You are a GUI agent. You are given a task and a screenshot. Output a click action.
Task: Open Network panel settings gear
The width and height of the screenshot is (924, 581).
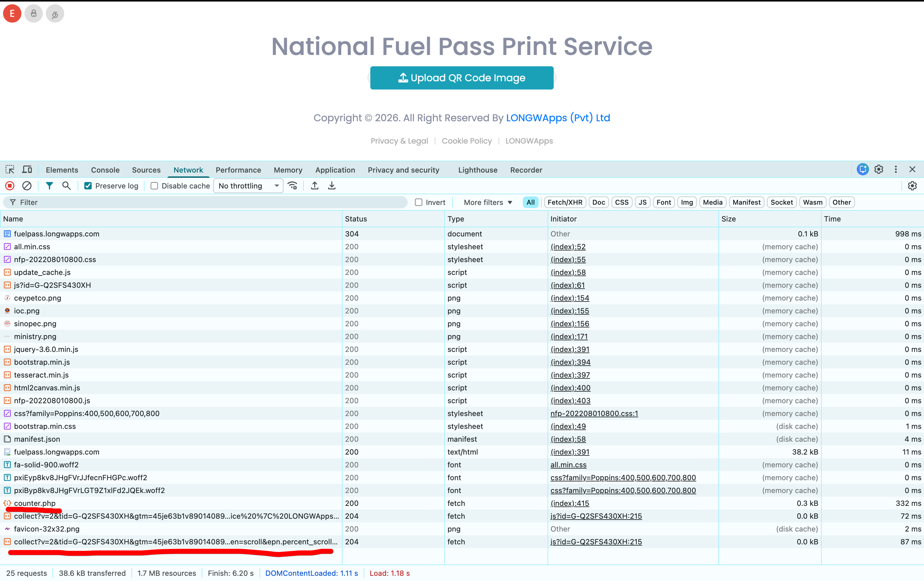[x=912, y=186]
